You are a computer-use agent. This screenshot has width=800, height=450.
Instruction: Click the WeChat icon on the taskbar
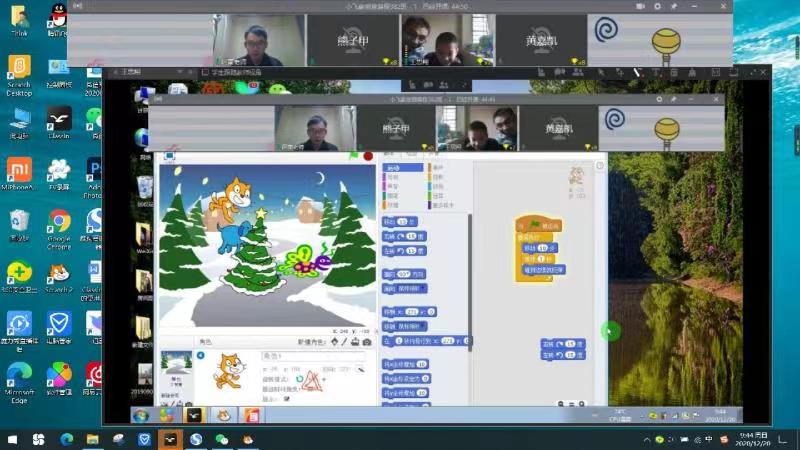point(221,439)
